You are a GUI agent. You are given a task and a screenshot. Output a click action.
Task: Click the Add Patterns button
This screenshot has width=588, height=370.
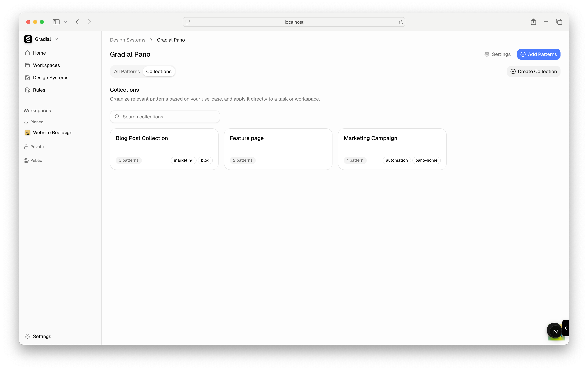(539, 54)
